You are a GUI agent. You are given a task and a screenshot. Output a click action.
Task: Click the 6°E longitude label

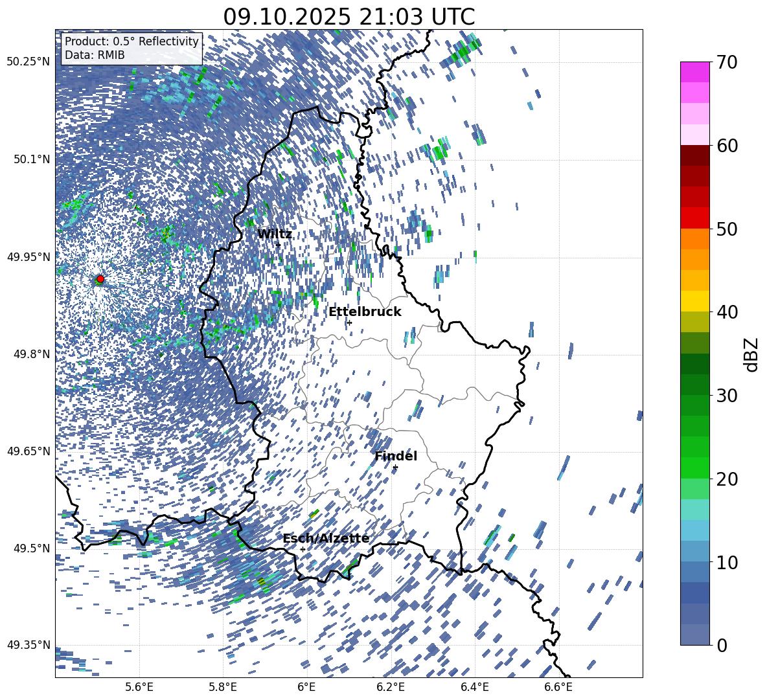click(x=306, y=688)
